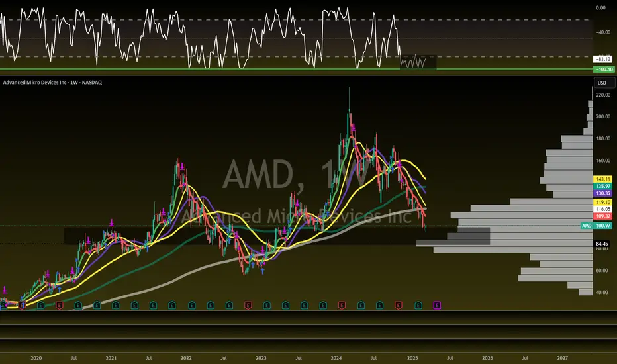Click the magenta sell arrow at 2024 peak

click(x=354, y=128)
